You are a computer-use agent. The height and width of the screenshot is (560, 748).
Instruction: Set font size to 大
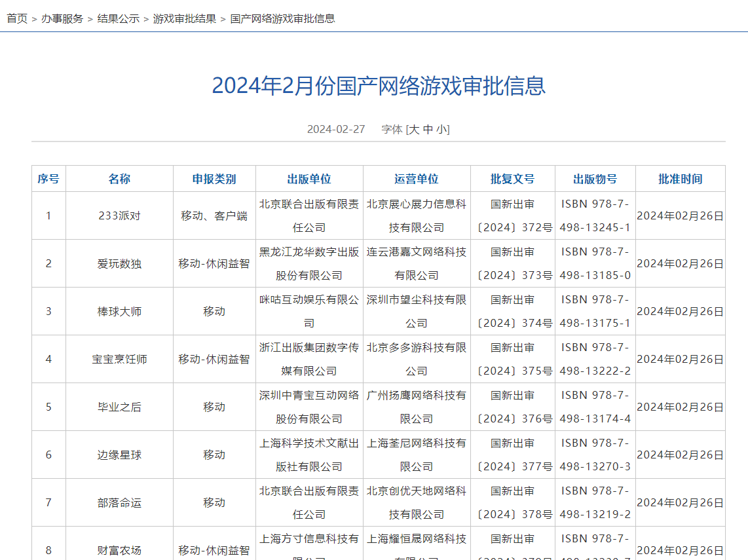(x=414, y=129)
